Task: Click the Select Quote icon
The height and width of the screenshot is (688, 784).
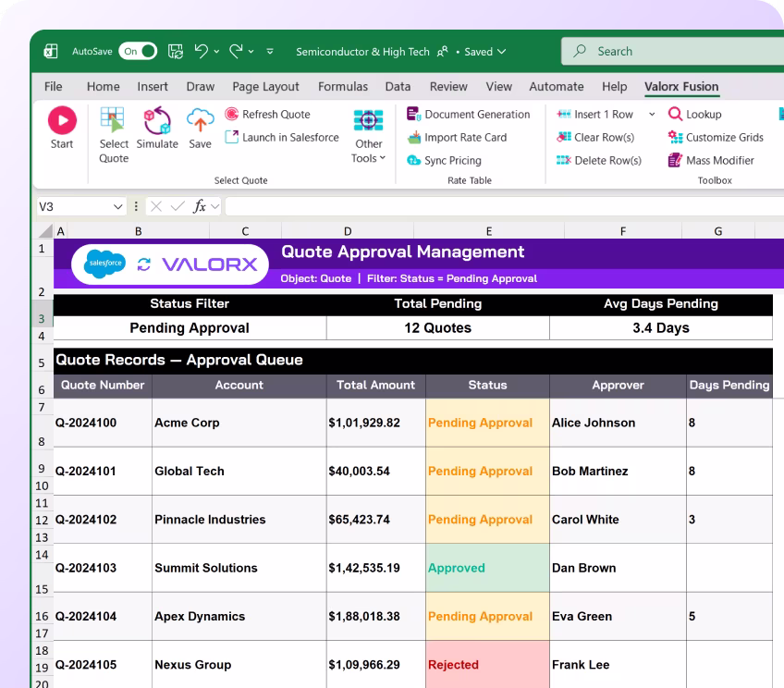Action: (x=113, y=120)
